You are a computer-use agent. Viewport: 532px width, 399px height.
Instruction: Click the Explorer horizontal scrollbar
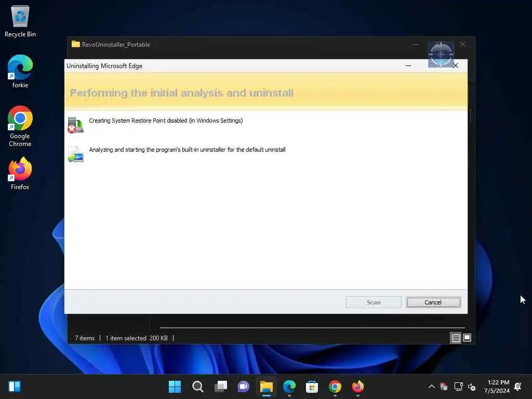coord(312,328)
